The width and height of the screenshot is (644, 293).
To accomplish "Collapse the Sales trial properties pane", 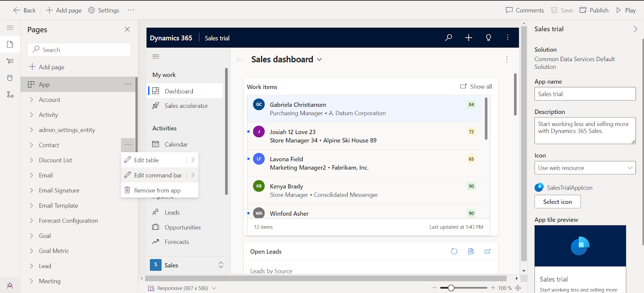I will 636,29.
